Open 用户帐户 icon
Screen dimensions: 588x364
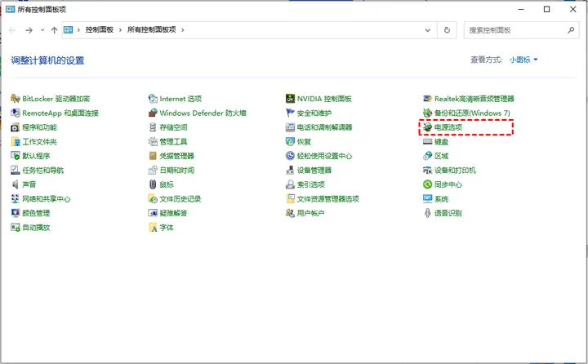point(290,213)
